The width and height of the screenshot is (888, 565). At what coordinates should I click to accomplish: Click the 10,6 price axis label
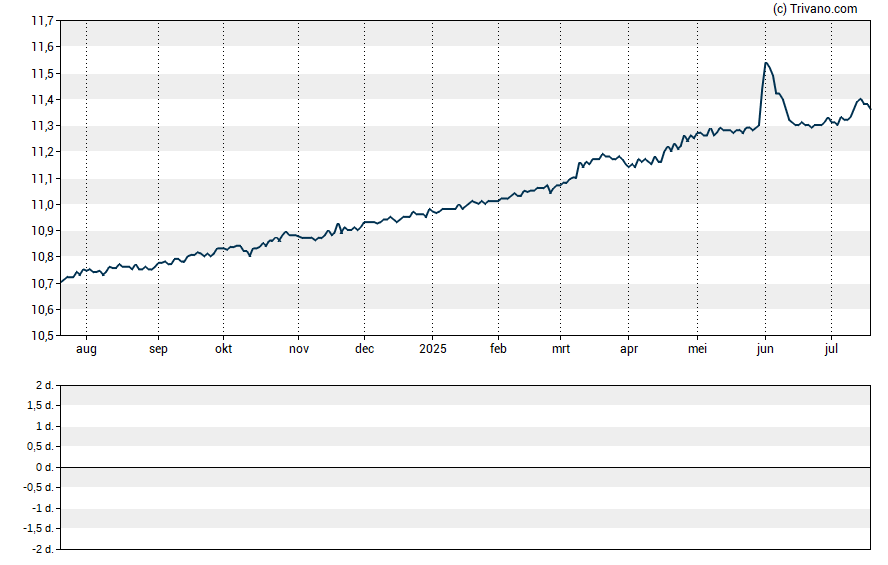(x=42, y=309)
